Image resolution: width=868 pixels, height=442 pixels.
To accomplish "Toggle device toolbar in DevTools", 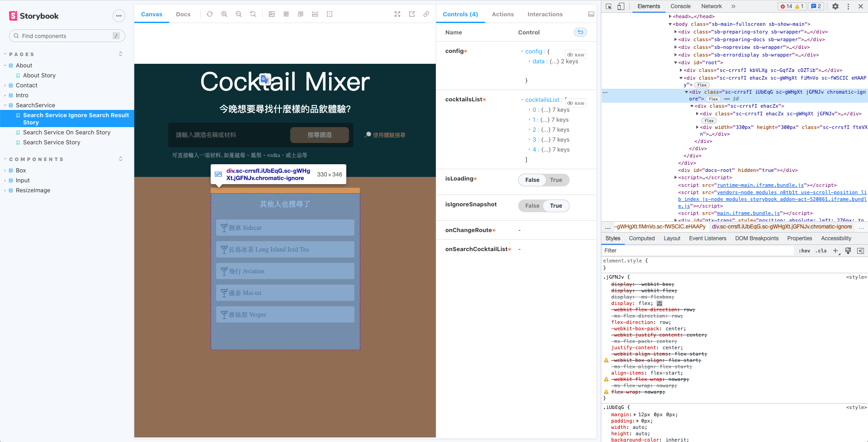I will (621, 6).
